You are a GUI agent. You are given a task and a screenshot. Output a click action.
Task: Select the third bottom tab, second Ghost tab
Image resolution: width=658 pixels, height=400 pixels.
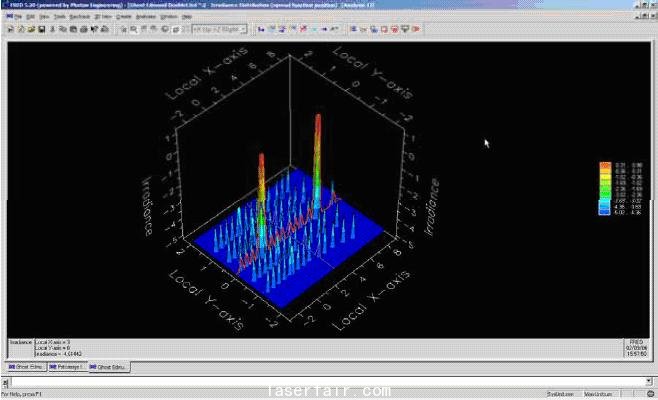click(109, 368)
